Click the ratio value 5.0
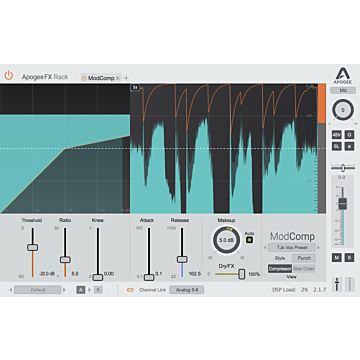 pyautogui.click(x=75, y=274)
